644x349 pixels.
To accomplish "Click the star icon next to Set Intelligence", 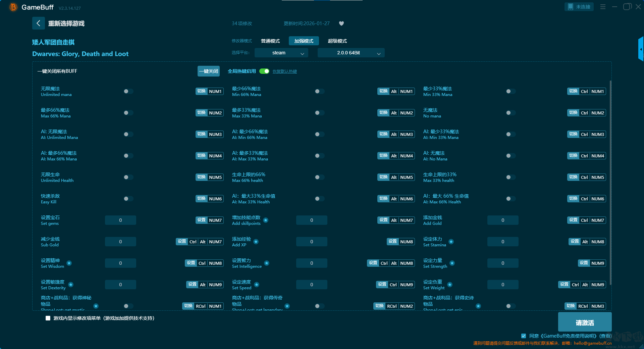I will [x=267, y=263].
